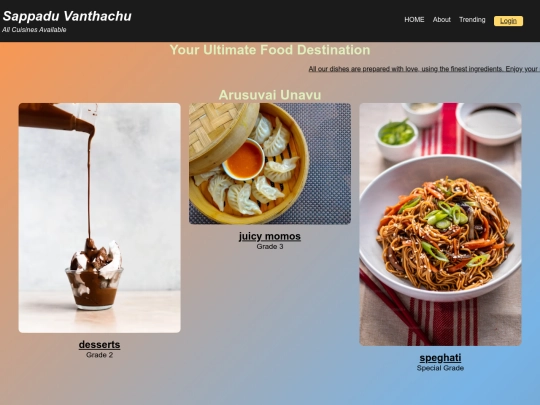Go to the About page
The width and height of the screenshot is (540, 405).
point(442,20)
